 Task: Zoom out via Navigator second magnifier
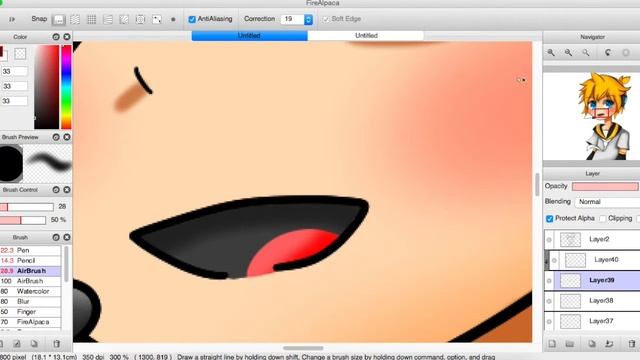pos(568,53)
